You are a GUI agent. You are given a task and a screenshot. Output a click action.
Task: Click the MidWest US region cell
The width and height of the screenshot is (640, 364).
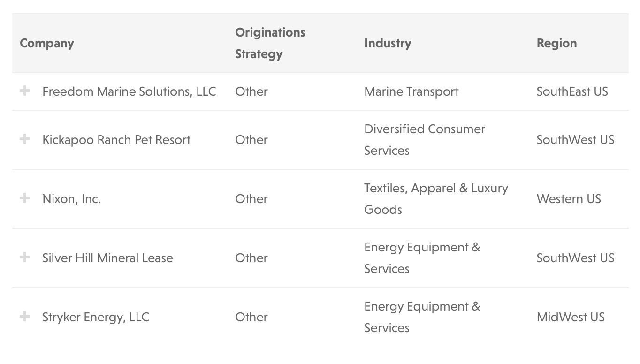pos(571,317)
